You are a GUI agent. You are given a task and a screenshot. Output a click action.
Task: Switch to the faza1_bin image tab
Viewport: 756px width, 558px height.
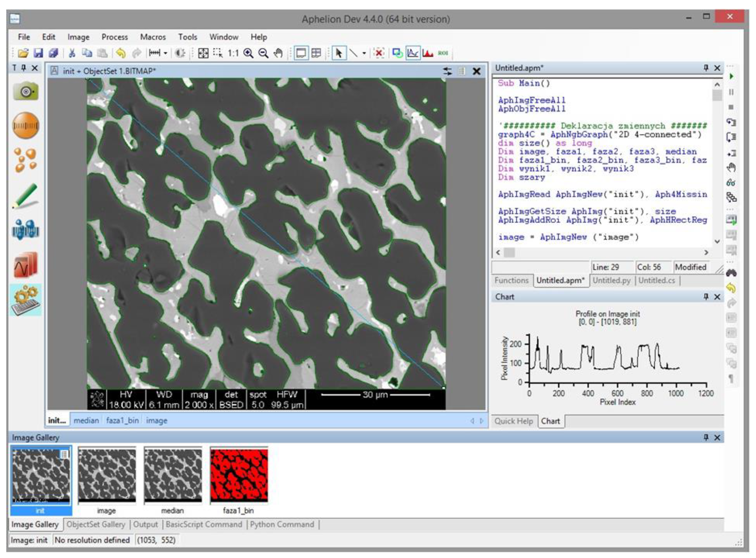pyautogui.click(x=122, y=420)
